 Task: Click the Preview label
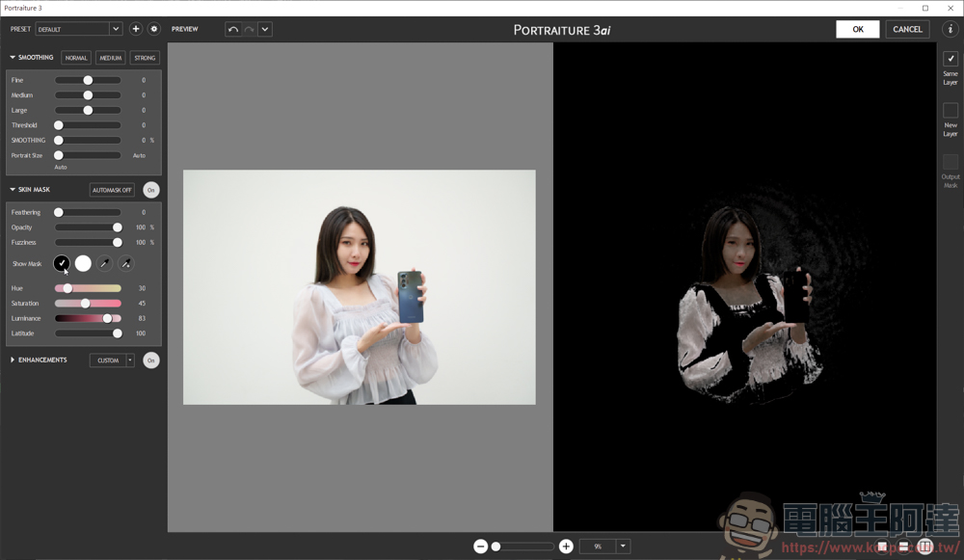(184, 29)
